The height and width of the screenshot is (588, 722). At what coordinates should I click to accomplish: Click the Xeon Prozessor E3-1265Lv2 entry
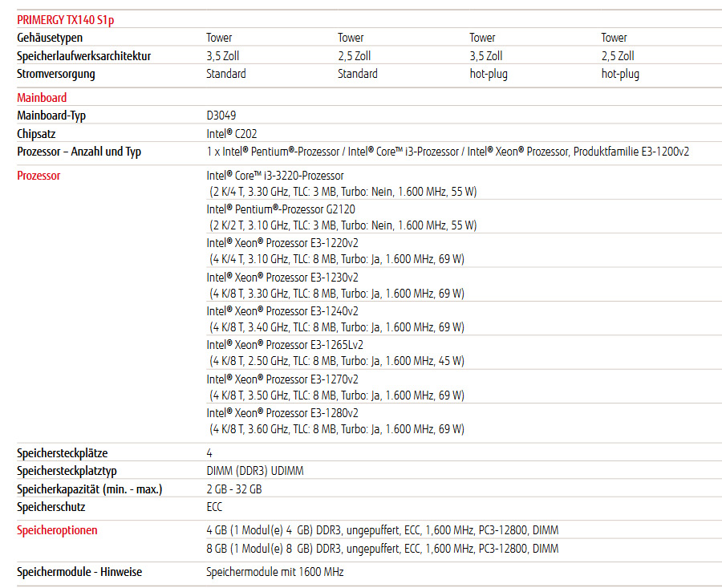pyautogui.click(x=285, y=345)
